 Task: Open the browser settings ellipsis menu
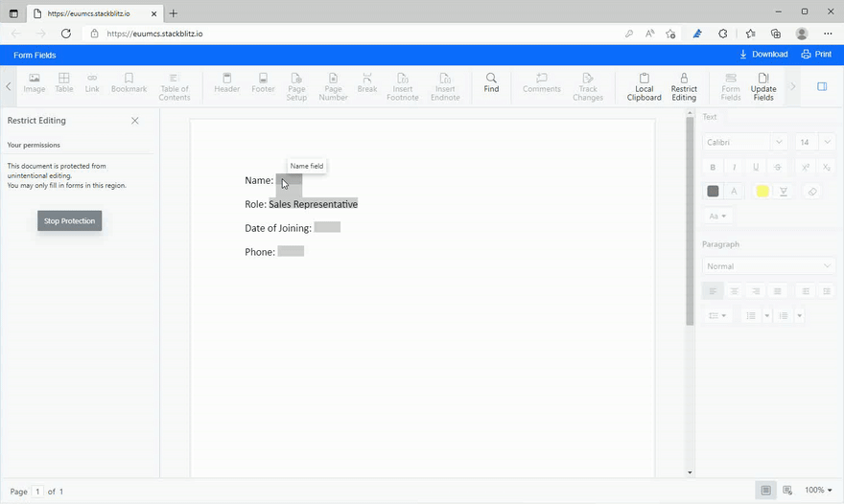828,34
